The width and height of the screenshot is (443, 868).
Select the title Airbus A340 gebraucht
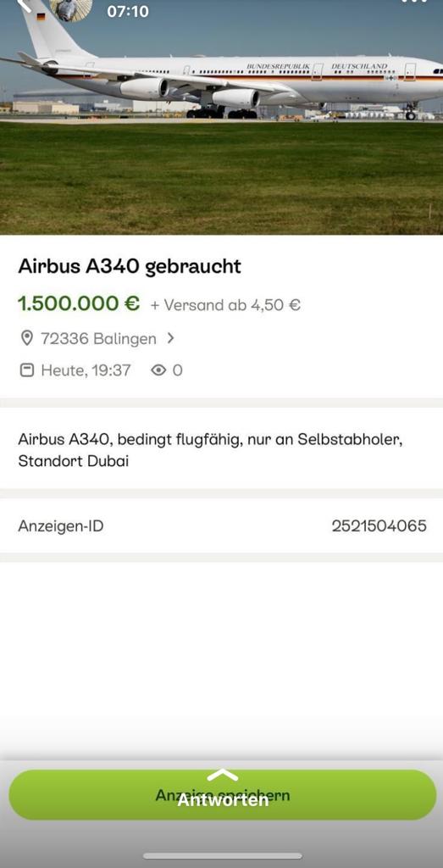[x=130, y=266]
